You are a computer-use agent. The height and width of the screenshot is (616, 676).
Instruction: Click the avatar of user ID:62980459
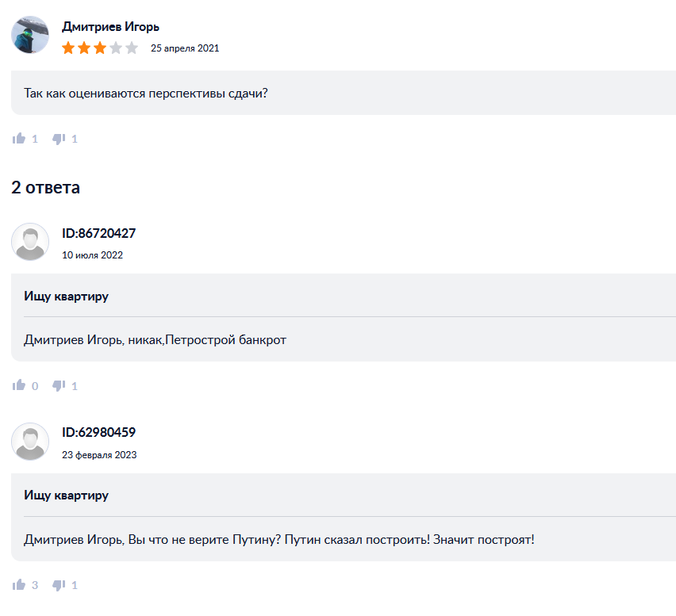click(30, 442)
